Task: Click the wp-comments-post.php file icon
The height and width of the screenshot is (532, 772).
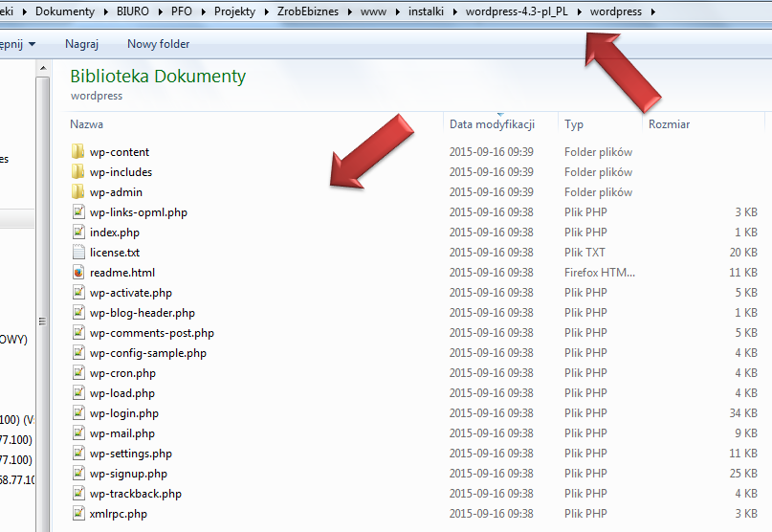Action: point(78,333)
